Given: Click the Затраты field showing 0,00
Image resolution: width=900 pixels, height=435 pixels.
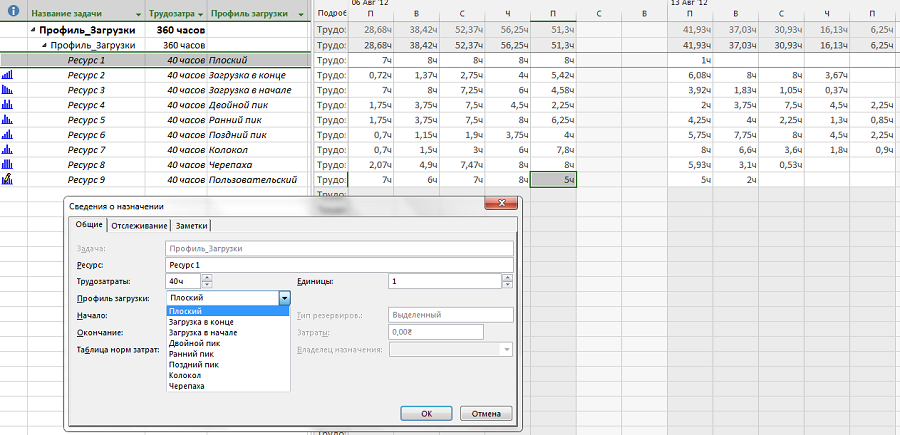Looking at the screenshot, I should pos(436,332).
